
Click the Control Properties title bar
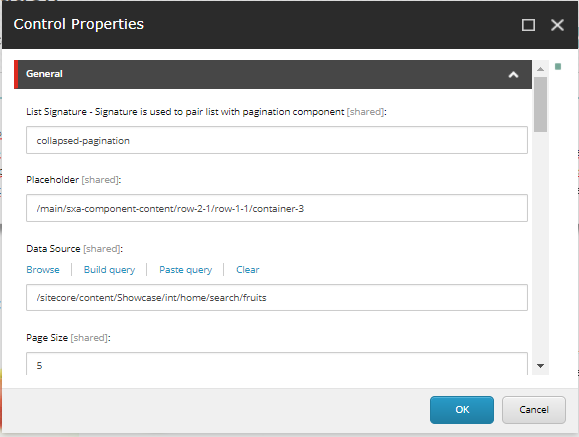pyautogui.click(x=258, y=25)
